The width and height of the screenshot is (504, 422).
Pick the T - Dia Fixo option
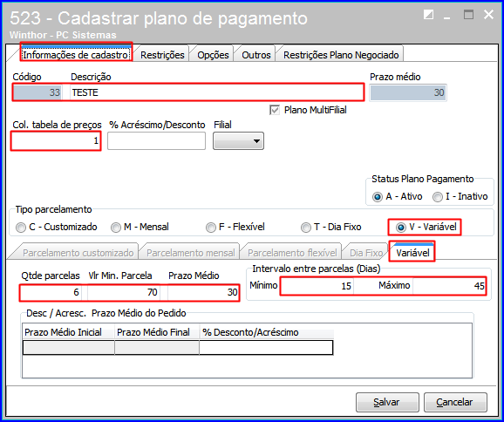(306, 228)
